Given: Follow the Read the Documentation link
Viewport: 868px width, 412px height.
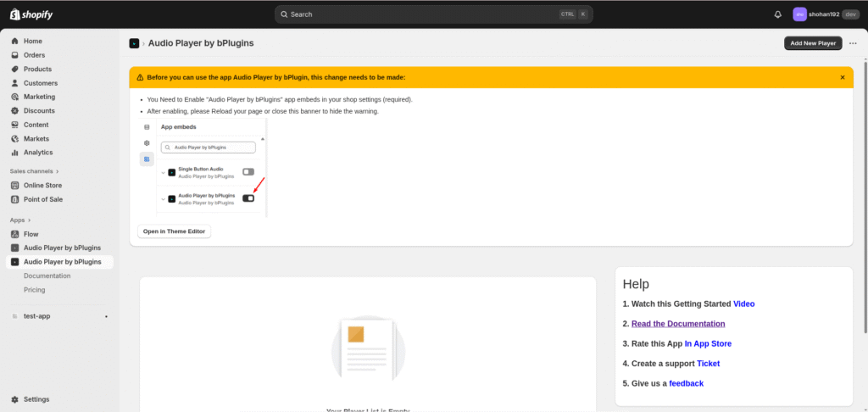Looking at the screenshot, I should coord(678,324).
